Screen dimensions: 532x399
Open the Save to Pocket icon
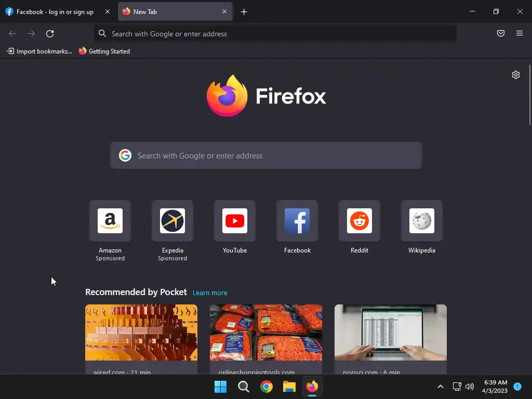pyautogui.click(x=501, y=33)
